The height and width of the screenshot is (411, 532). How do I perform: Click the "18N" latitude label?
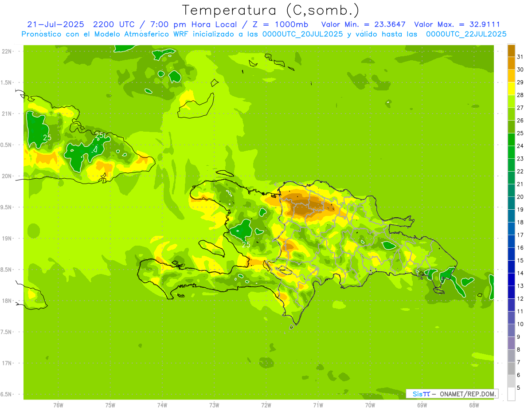pos(7,301)
